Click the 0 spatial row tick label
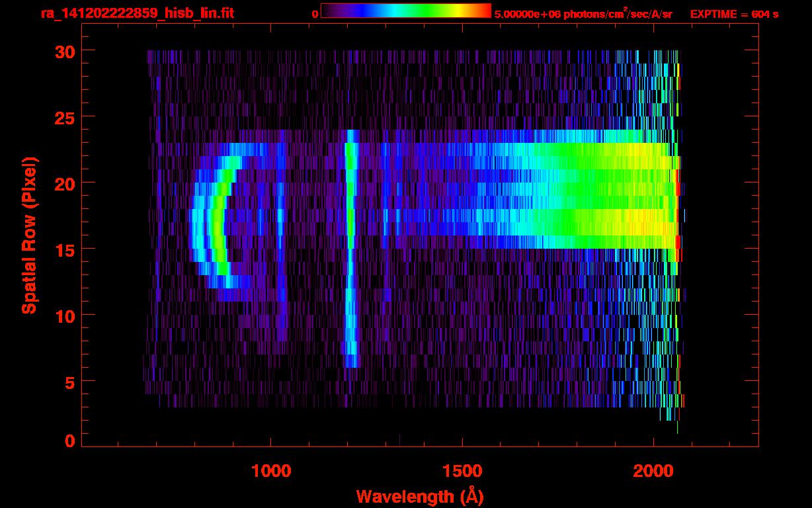 pos(70,441)
